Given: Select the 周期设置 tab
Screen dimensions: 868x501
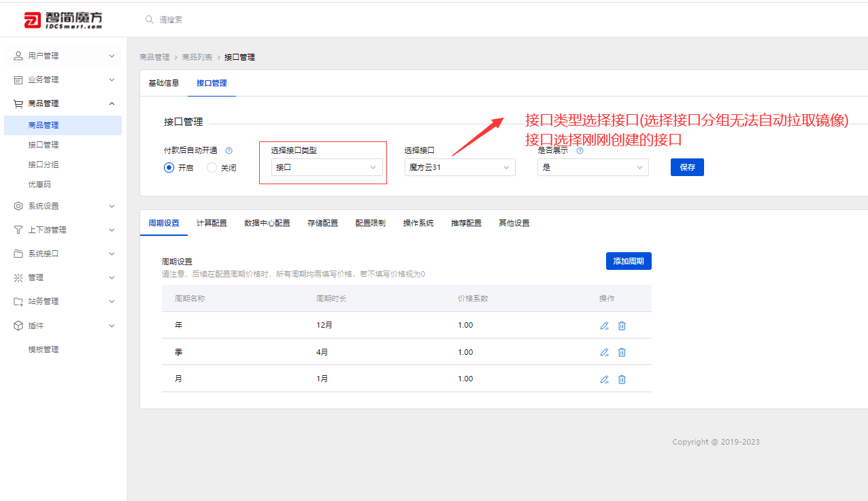Looking at the screenshot, I should click(x=164, y=223).
